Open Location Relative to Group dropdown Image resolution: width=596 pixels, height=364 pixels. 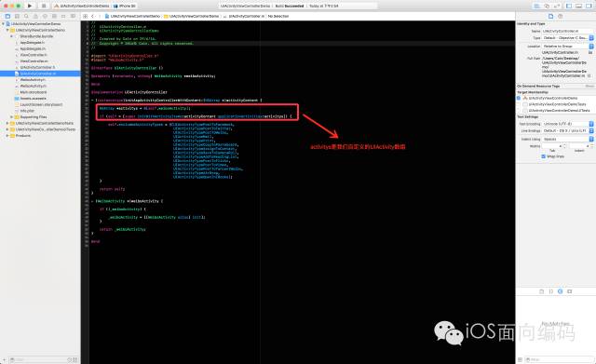point(567,47)
